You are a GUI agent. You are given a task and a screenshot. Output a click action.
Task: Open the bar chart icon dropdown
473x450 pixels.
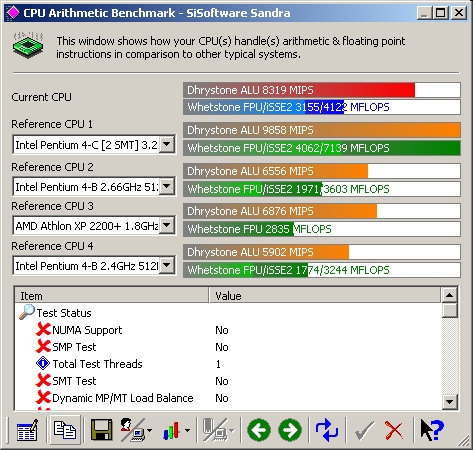point(187,430)
